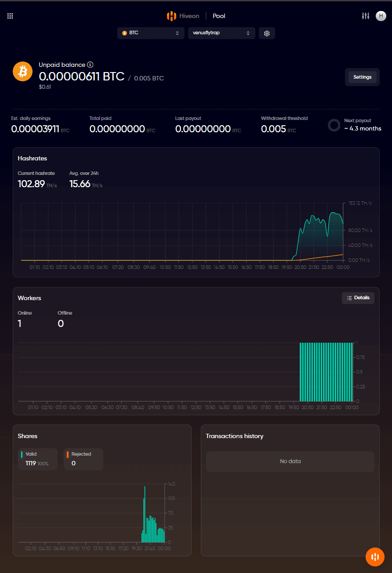Open the gear settings icon beside worker selector

tap(267, 33)
